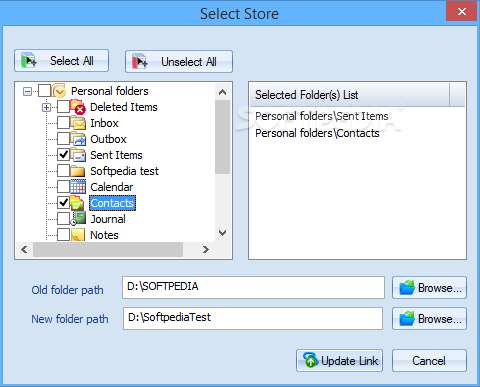Click the green cursor icon on Select All

(x=29, y=61)
